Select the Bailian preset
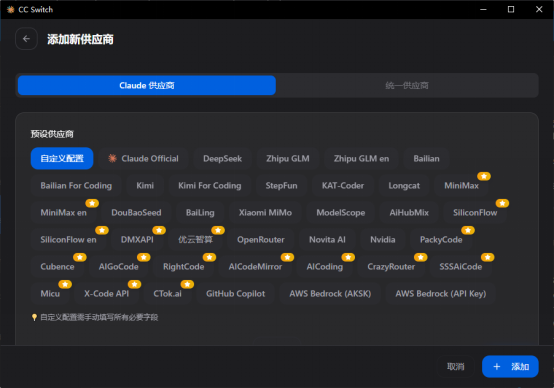The height and width of the screenshot is (388, 554). (426, 158)
